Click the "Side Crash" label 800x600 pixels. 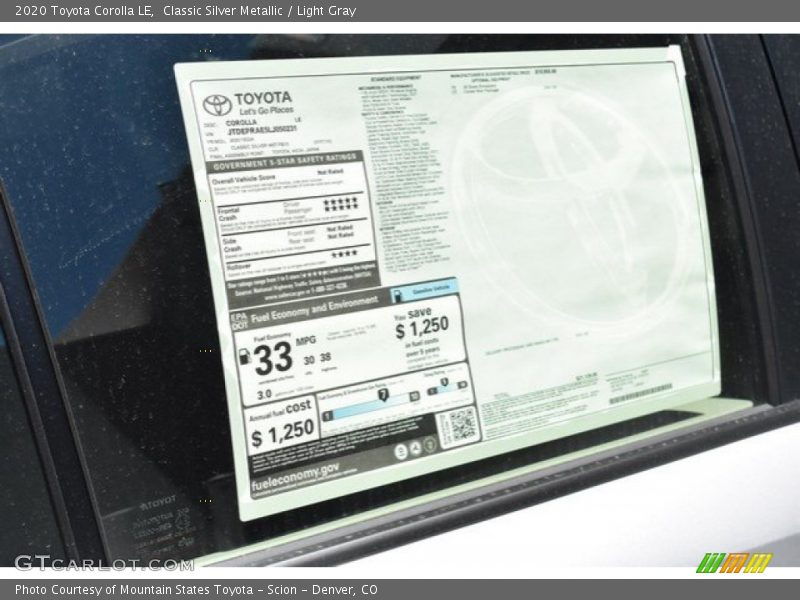pos(232,245)
